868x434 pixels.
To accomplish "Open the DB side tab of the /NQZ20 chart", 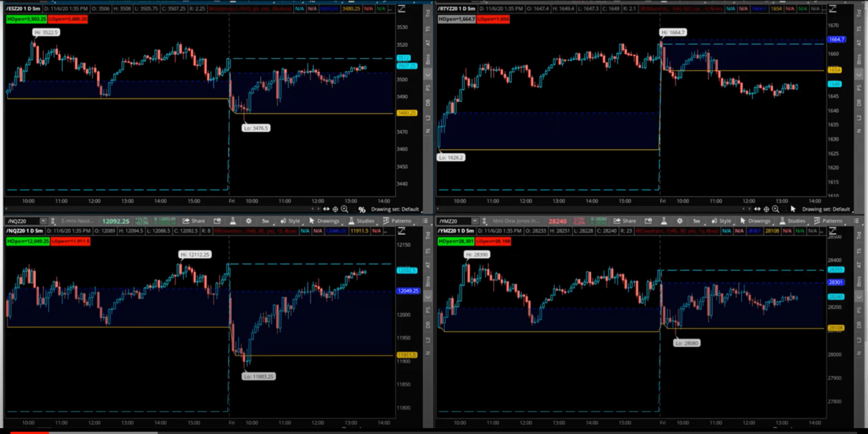I will 427,325.
